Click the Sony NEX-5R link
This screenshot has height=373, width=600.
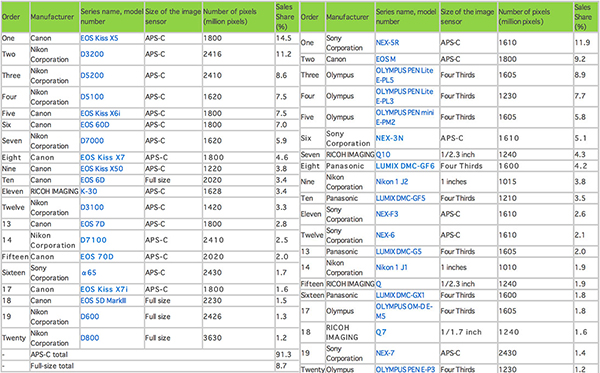[x=387, y=42]
